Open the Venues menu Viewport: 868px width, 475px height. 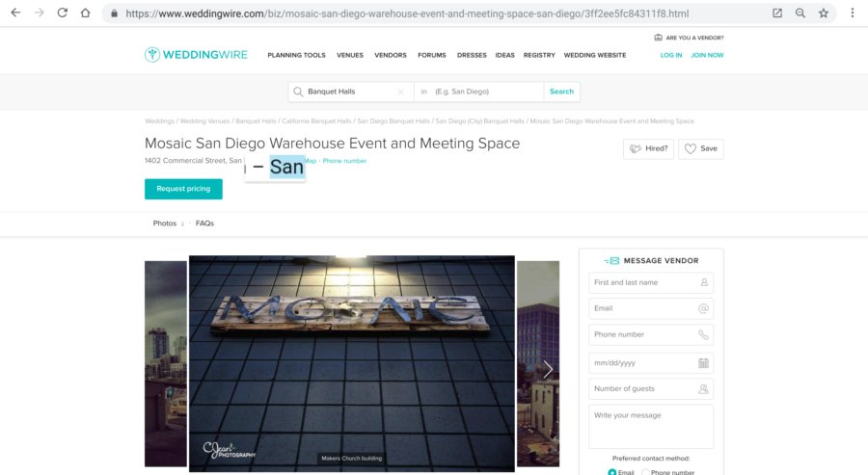pyautogui.click(x=350, y=55)
